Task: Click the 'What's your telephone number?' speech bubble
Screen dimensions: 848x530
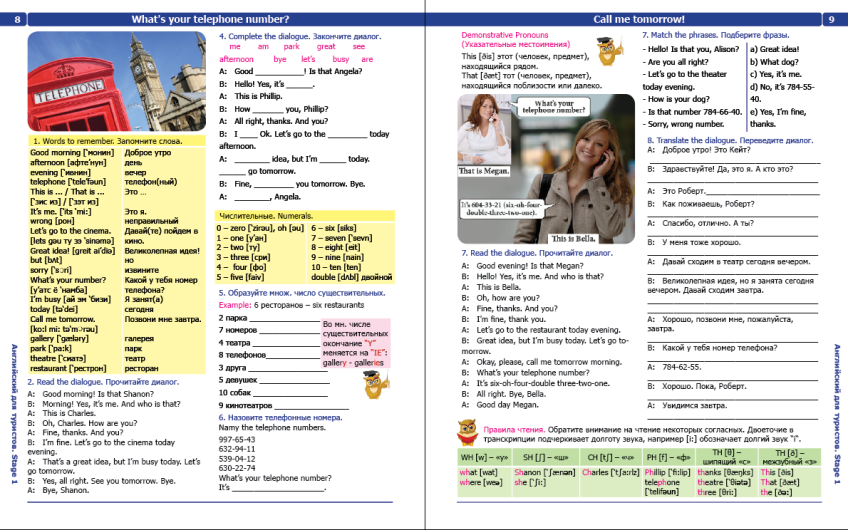Action: (553, 107)
